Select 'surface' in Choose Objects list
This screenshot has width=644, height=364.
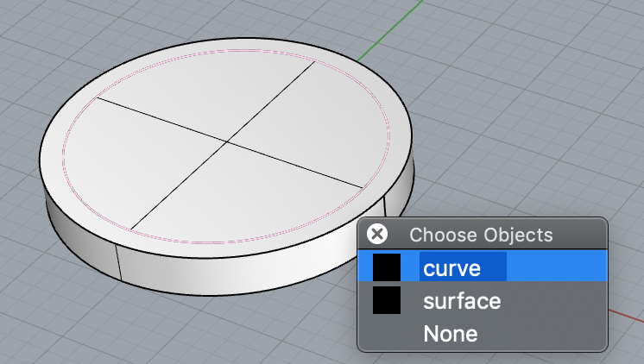pyautogui.click(x=483, y=300)
